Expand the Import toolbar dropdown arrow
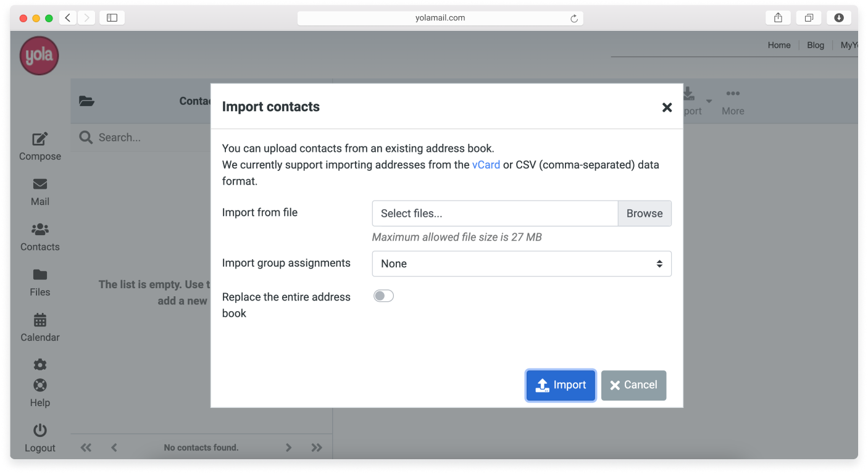 click(709, 101)
